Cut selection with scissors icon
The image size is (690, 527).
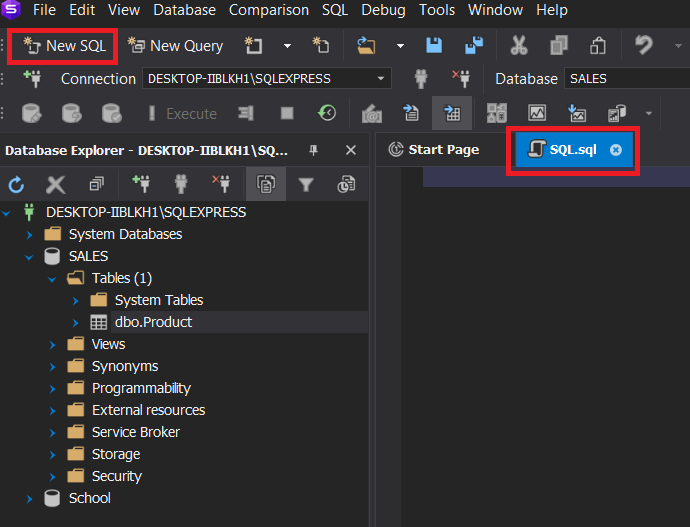(519, 46)
